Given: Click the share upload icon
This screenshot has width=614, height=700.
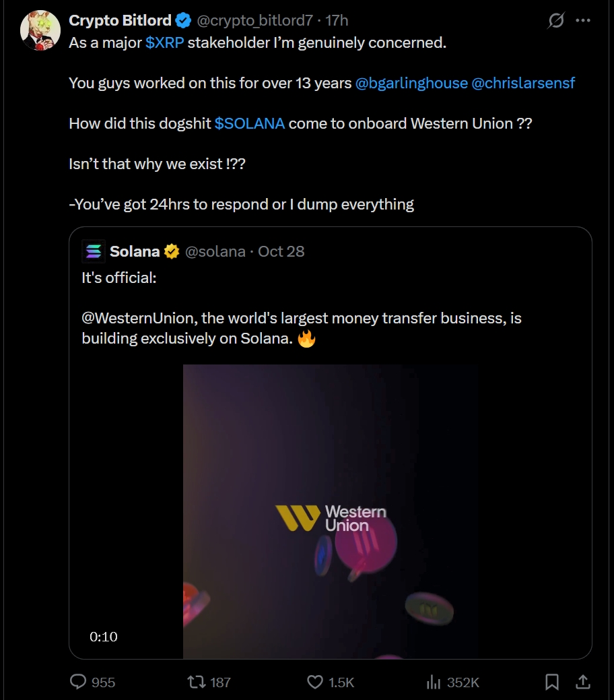Looking at the screenshot, I should pos(584,682).
